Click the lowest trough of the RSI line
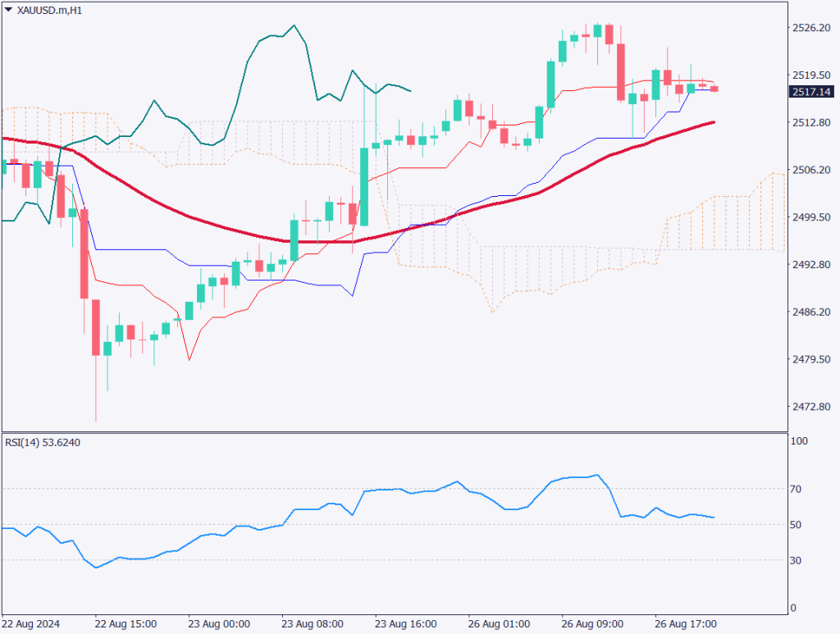 click(x=96, y=568)
